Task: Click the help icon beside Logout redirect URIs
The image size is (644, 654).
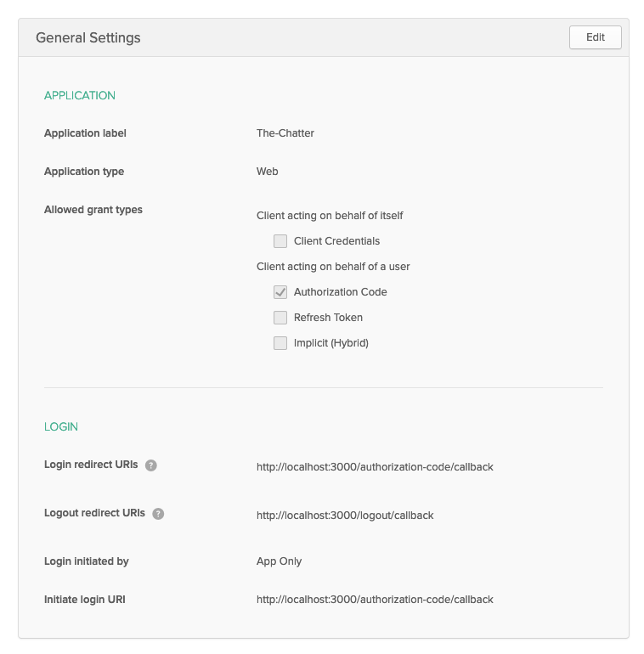Action: click(x=158, y=514)
